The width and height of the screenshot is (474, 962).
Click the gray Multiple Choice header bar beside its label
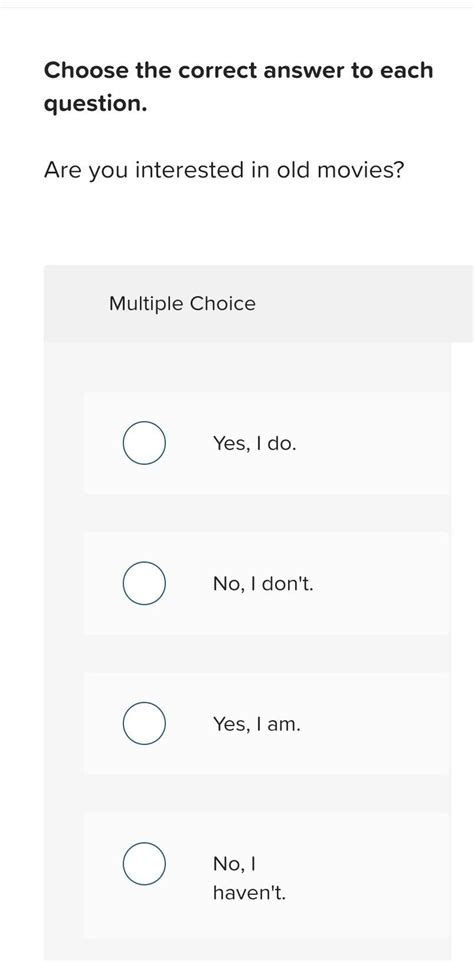[362, 304]
